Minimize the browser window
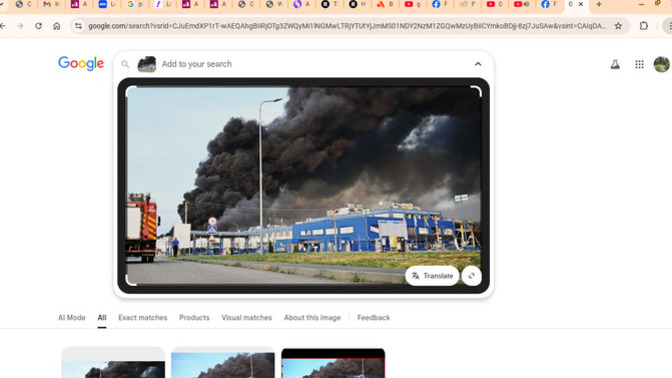 (x=641, y=4)
